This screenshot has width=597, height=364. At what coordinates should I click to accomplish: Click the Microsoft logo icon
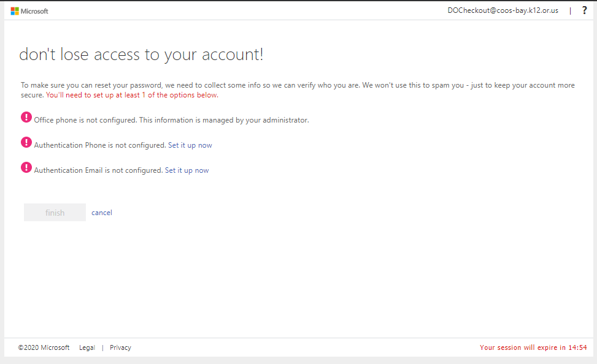coord(15,11)
